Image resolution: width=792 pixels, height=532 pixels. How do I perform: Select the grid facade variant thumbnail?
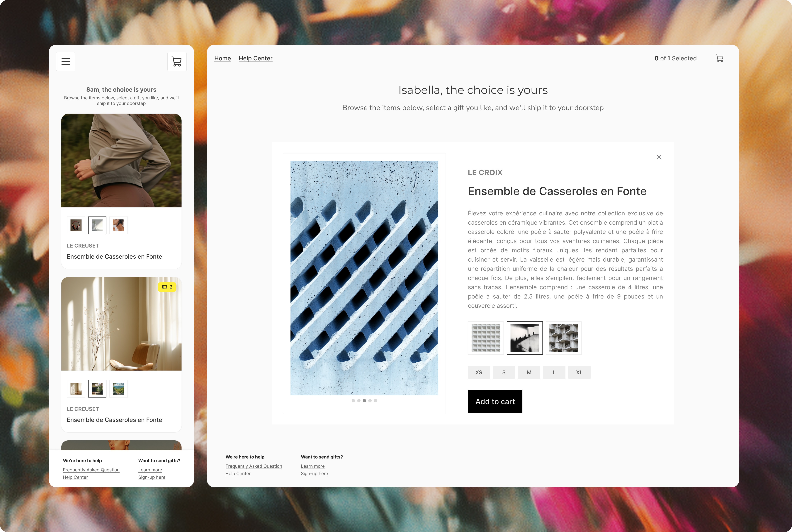pos(486,338)
